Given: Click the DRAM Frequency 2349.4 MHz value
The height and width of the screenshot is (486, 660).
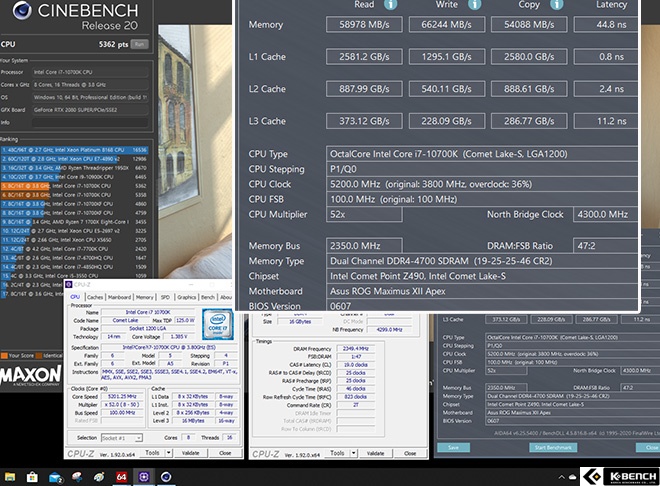Looking at the screenshot, I should [356, 349].
